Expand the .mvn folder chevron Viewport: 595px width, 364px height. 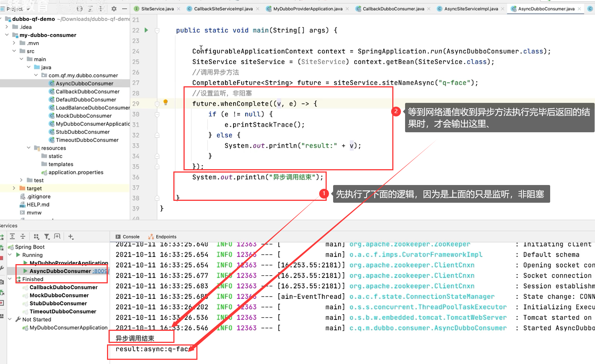pyautogui.click(x=14, y=43)
